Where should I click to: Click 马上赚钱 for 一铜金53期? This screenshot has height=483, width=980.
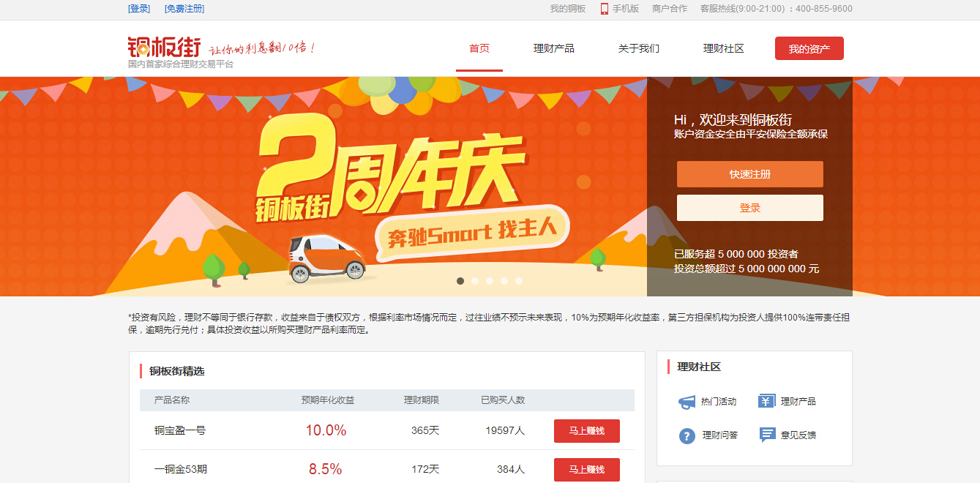[x=587, y=470]
